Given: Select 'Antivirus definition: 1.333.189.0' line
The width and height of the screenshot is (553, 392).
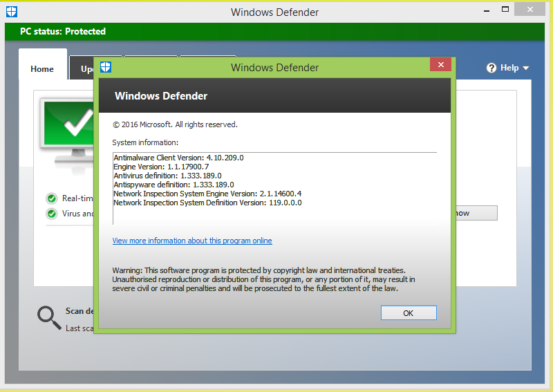Looking at the screenshot, I should (x=167, y=176).
